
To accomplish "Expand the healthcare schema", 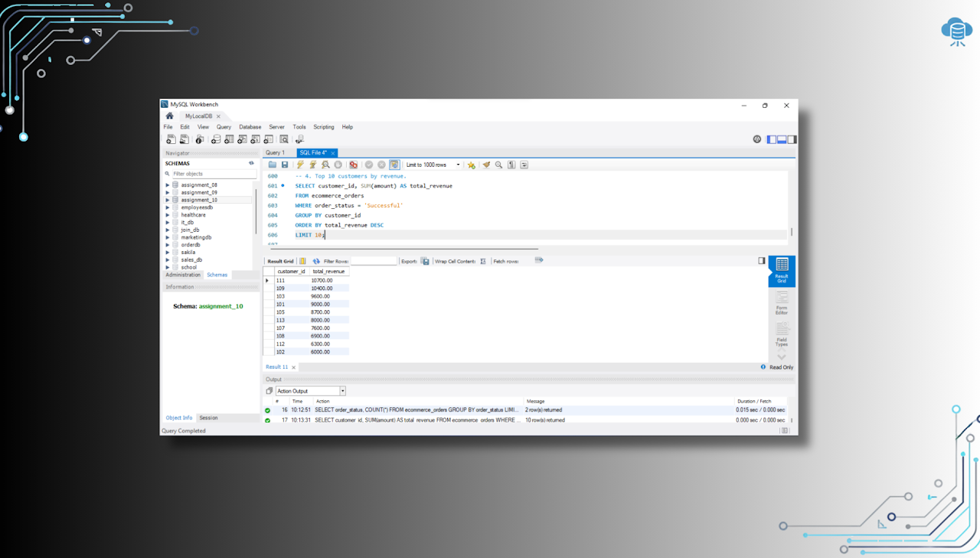I will 168,215.
